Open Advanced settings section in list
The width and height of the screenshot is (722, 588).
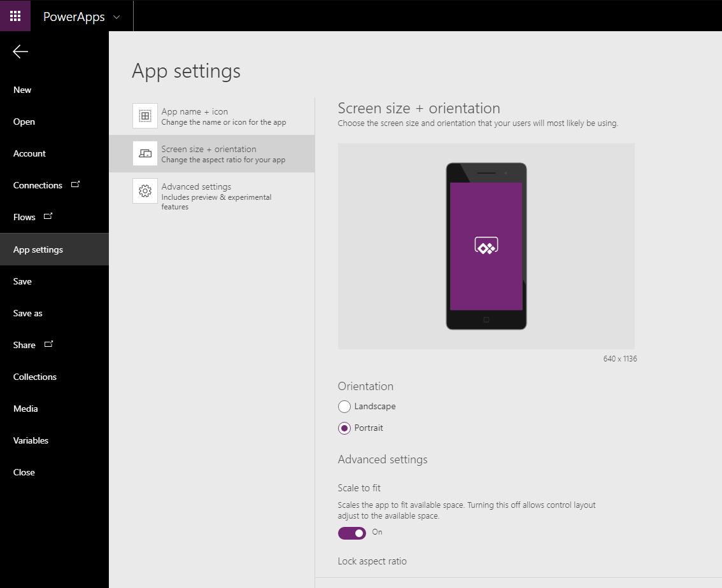(x=212, y=194)
